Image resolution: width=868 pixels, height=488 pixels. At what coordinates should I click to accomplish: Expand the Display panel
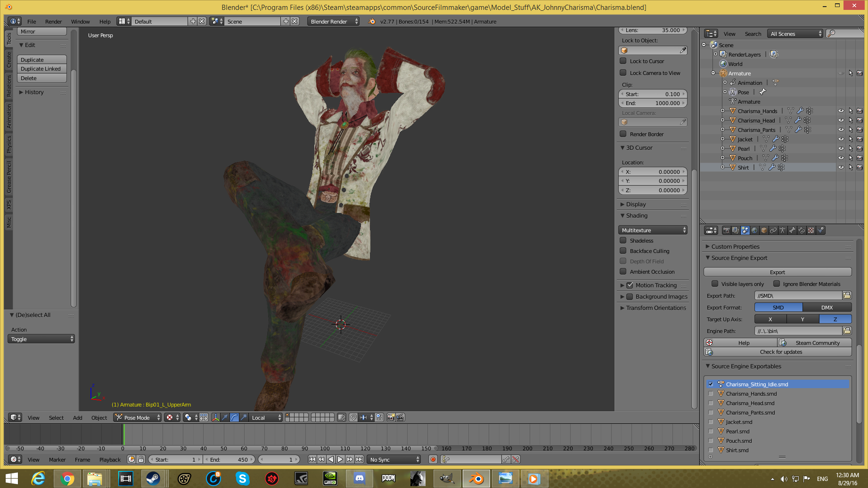(x=636, y=204)
